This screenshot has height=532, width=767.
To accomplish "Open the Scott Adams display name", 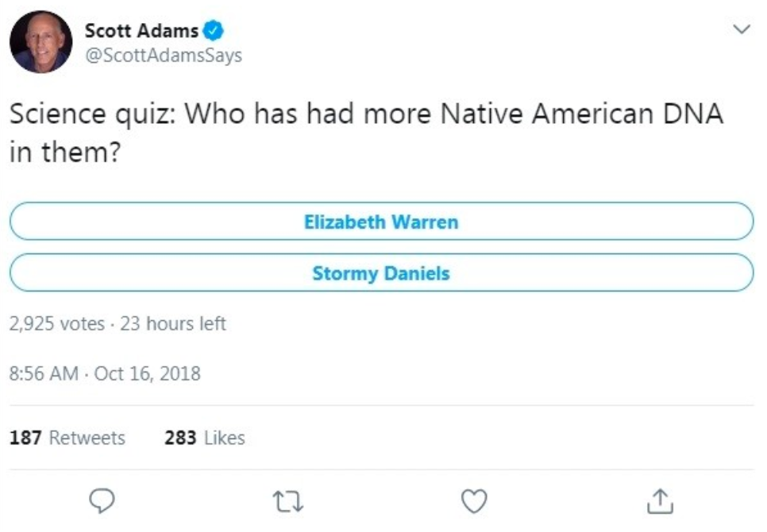I will [141, 32].
